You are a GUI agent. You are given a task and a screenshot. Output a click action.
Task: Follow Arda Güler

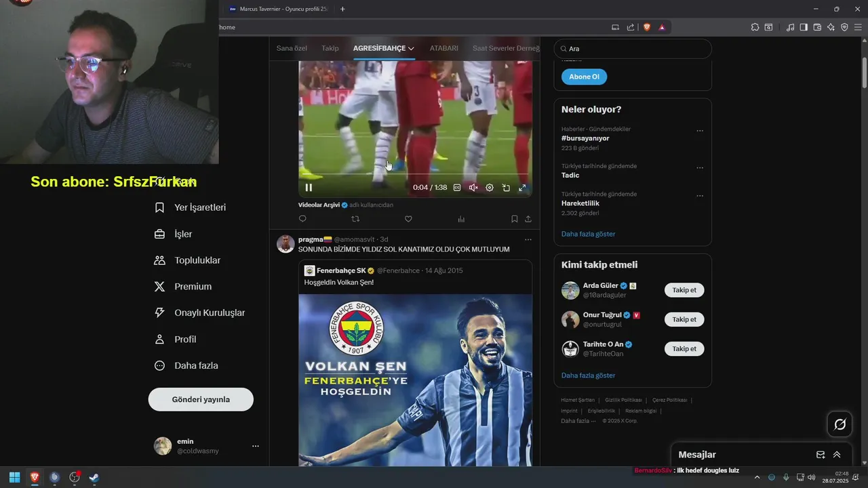[x=684, y=290]
